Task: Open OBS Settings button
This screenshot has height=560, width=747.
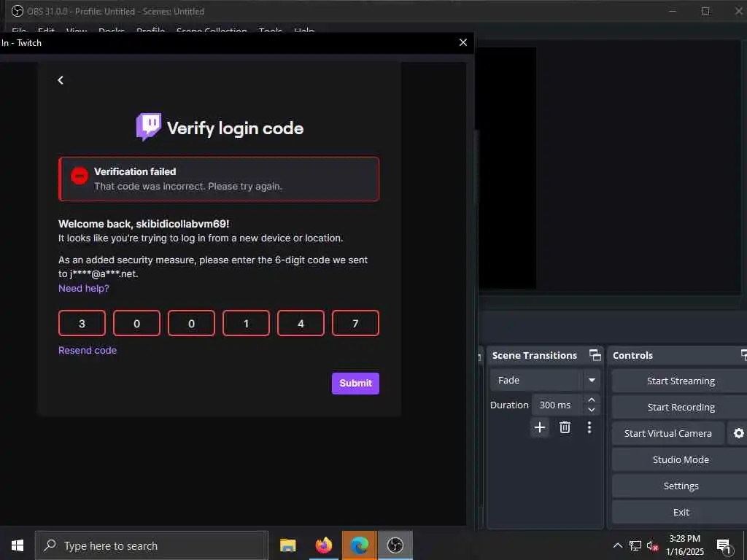Action: coord(681,486)
